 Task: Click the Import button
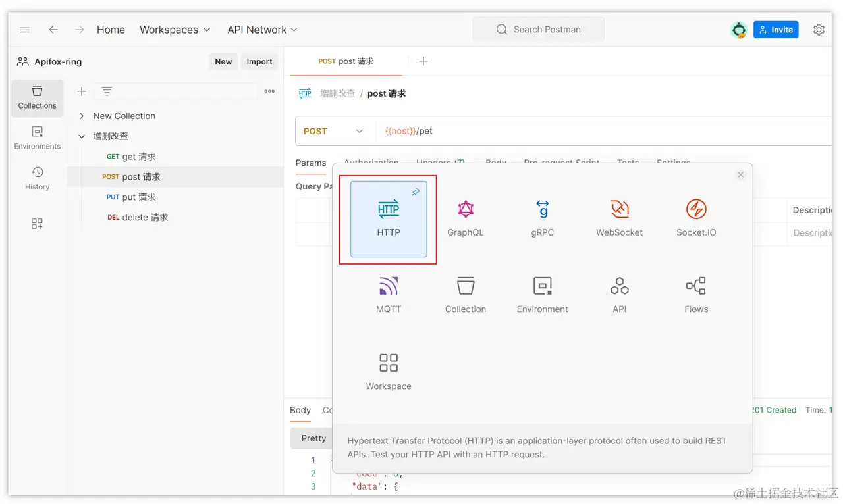click(x=259, y=62)
